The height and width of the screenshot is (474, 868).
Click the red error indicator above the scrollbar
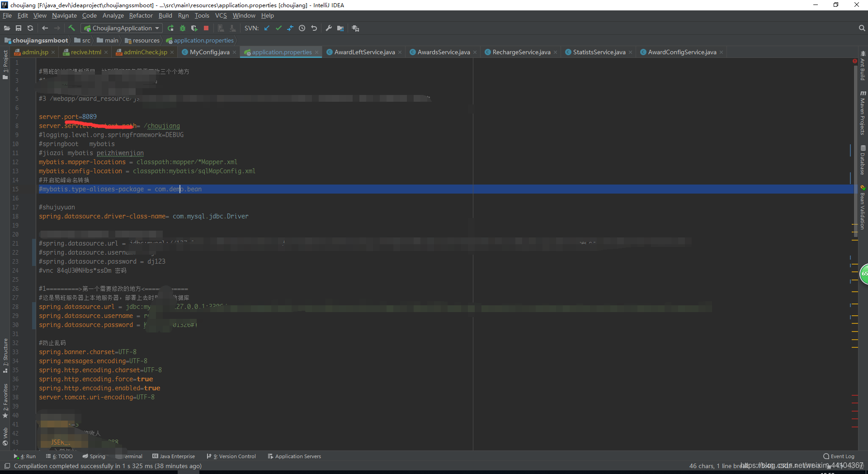[854, 61]
